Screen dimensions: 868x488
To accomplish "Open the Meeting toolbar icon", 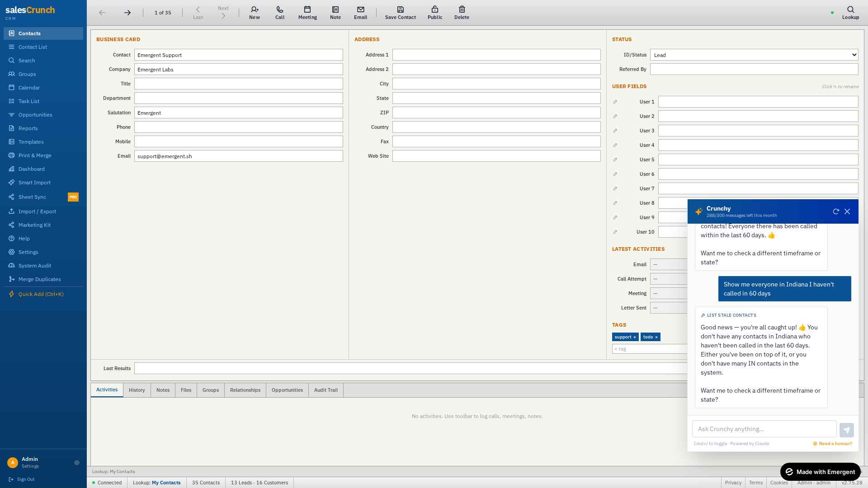I will coord(307,13).
